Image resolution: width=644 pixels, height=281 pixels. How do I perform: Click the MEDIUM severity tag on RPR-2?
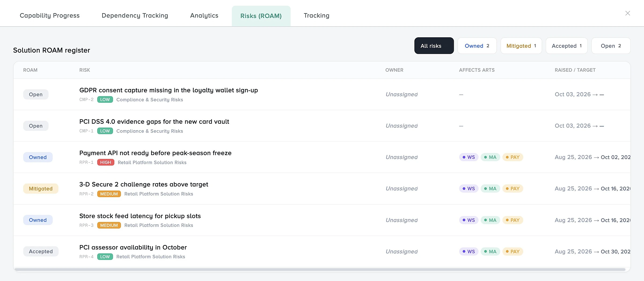coord(109,194)
